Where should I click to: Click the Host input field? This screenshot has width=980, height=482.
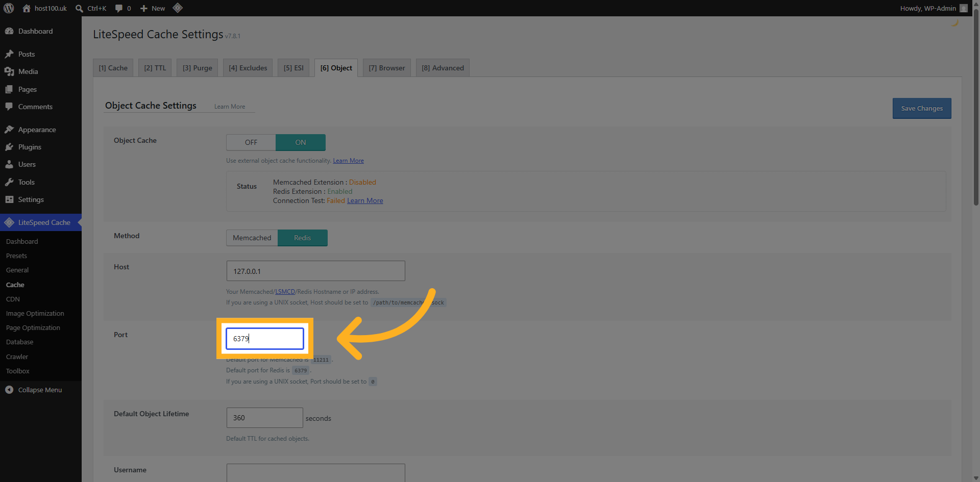pos(316,271)
